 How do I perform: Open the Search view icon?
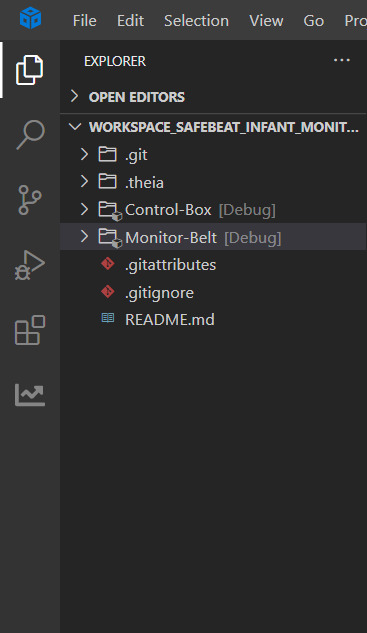point(30,135)
